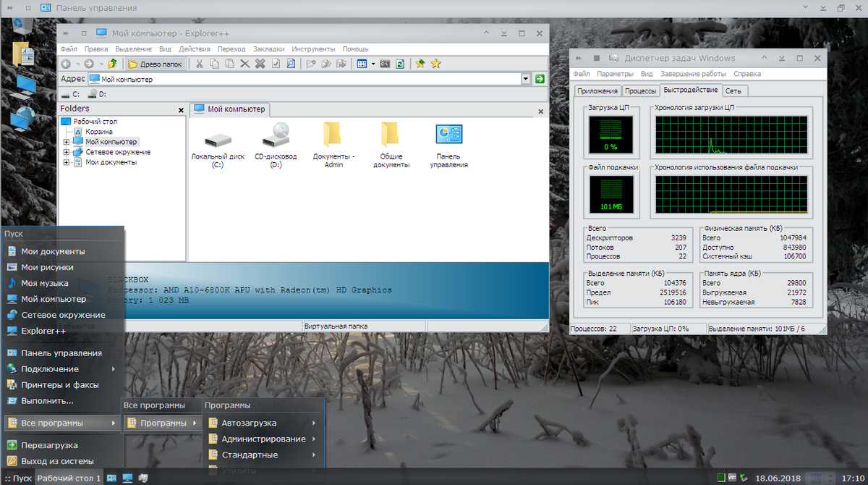Select the Мой компьютер tab in Explorer++
The height and width of the screenshot is (485, 868).
coord(229,109)
